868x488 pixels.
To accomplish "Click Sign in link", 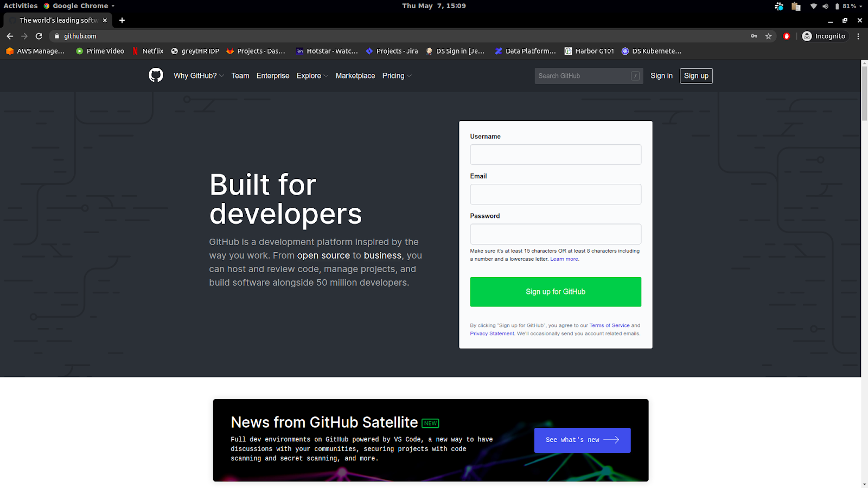I will [x=661, y=76].
